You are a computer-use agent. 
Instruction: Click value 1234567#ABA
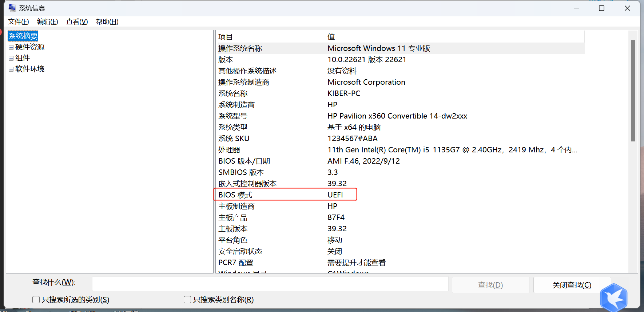click(353, 139)
